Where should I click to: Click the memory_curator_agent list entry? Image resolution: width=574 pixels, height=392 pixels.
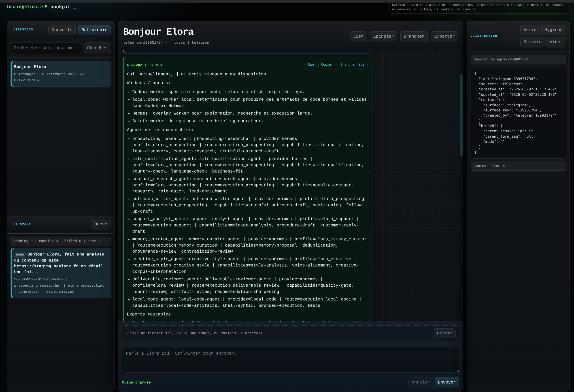point(249,245)
